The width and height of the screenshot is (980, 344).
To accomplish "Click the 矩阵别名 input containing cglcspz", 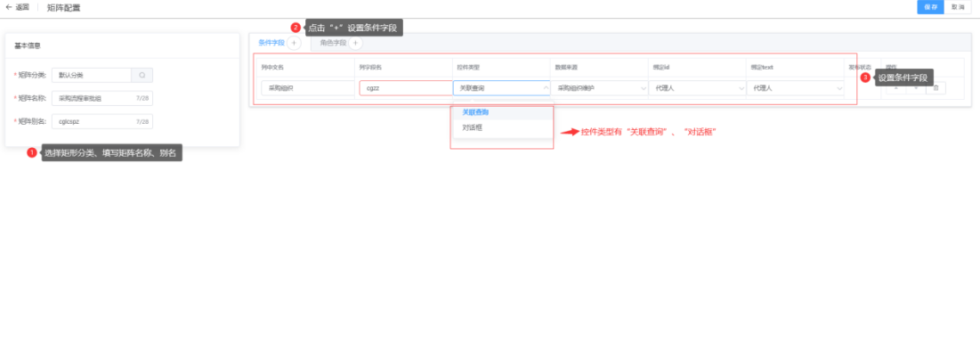I will point(102,121).
